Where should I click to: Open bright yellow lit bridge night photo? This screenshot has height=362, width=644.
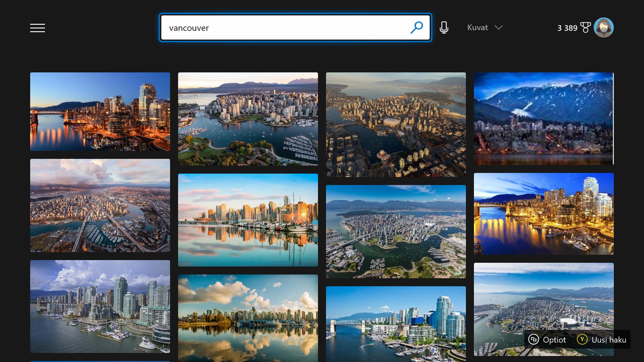coord(543,214)
